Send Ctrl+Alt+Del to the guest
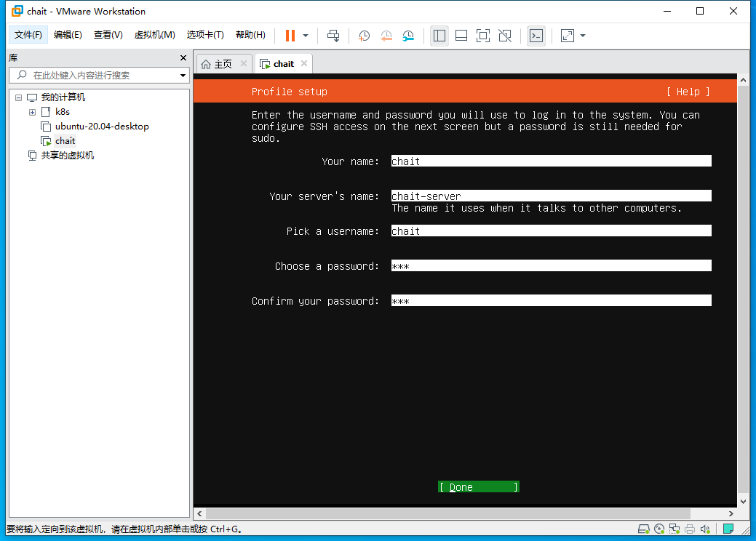The width and height of the screenshot is (756, 541). [x=333, y=35]
